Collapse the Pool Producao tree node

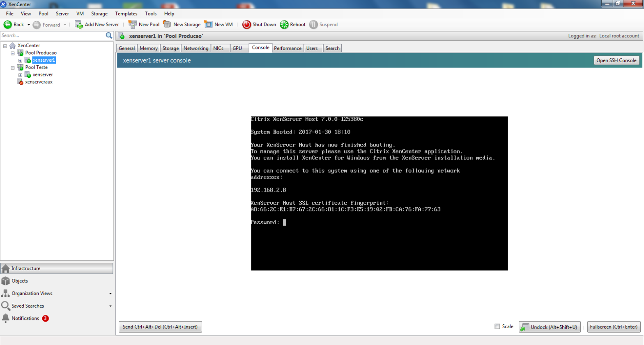pyautogui.click(x=12, y=53)
